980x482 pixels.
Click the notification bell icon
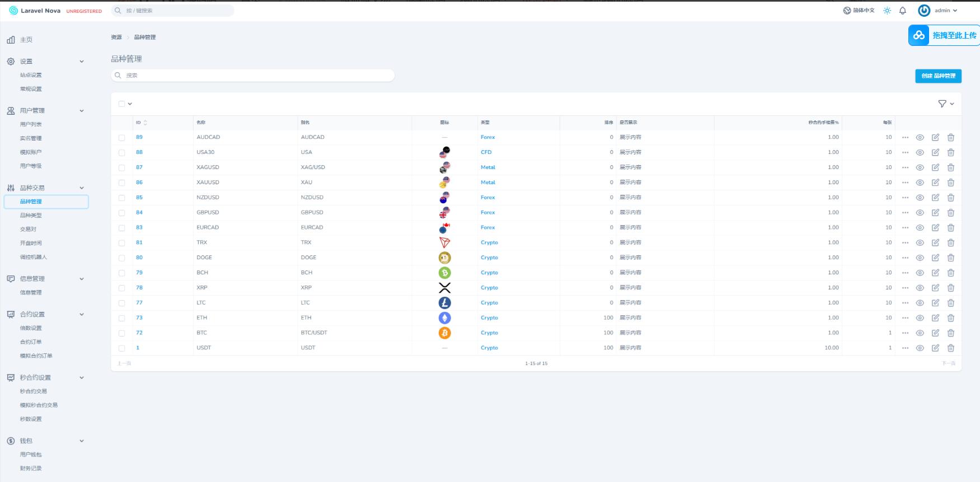pos(902,11)
